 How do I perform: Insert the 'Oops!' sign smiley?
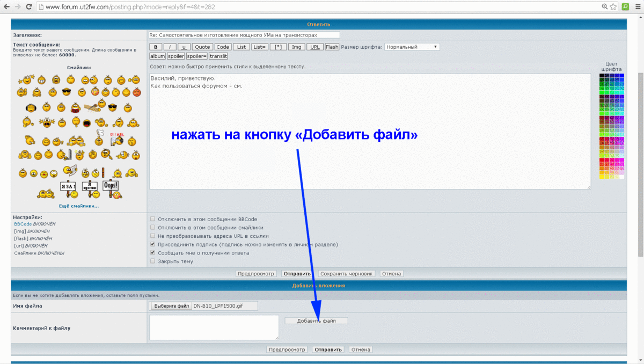point(111,186)
